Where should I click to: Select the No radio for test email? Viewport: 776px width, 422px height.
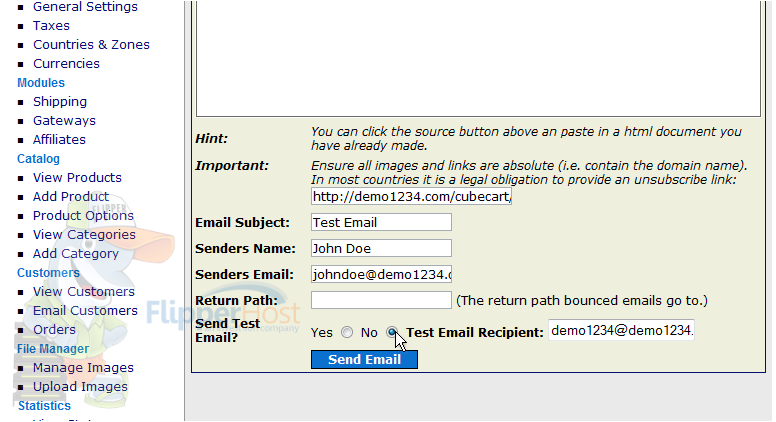tap(392, 332)
